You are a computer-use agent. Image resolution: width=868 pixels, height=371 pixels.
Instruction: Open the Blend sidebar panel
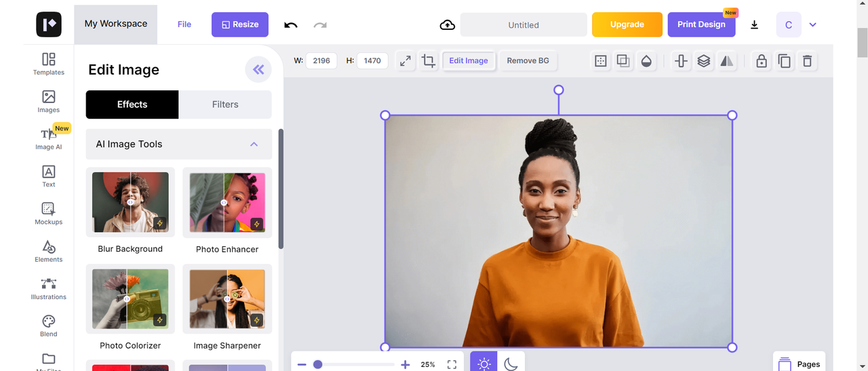coord(49,326)
